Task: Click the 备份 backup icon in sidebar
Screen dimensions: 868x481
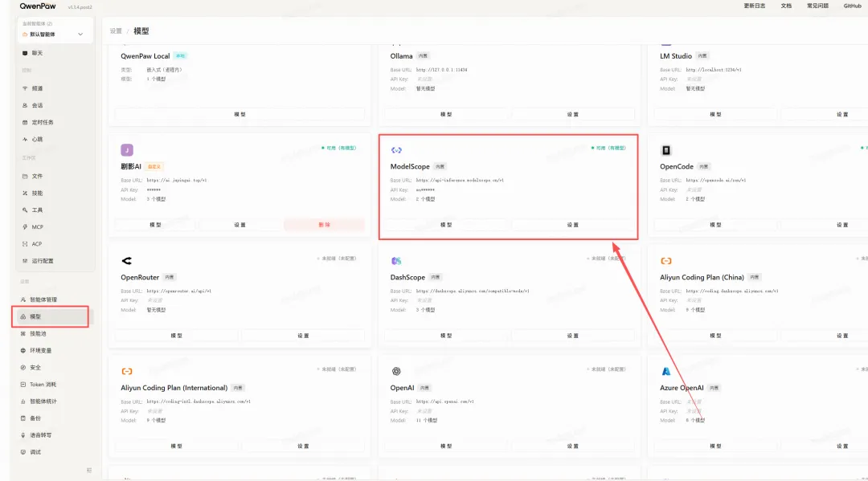Action: (23, 418)
